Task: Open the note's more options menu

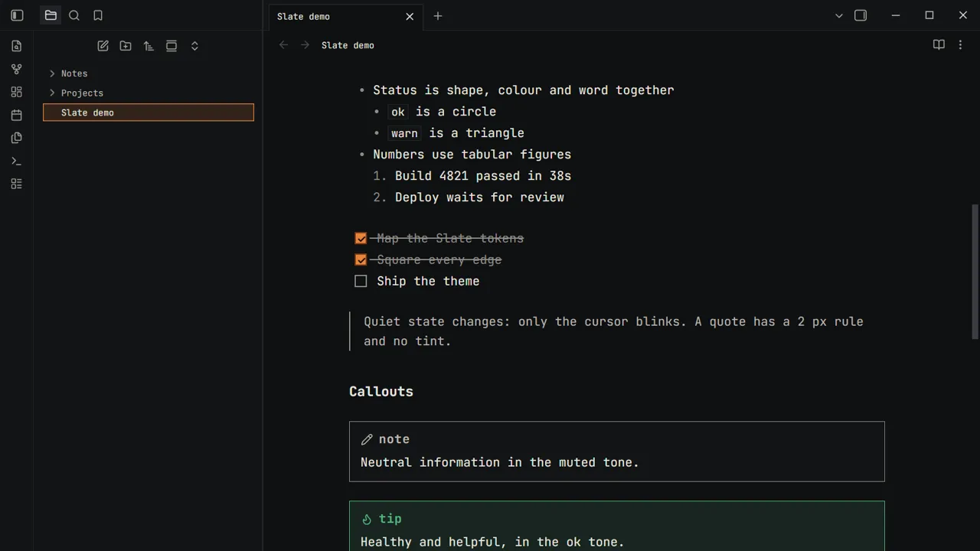Action: 960,45
